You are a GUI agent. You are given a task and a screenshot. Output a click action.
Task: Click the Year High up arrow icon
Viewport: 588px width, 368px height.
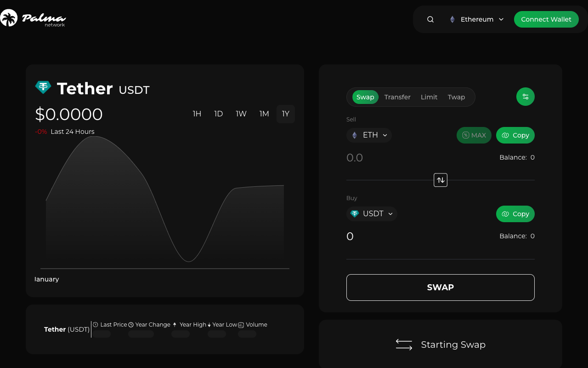coord(175,325)
